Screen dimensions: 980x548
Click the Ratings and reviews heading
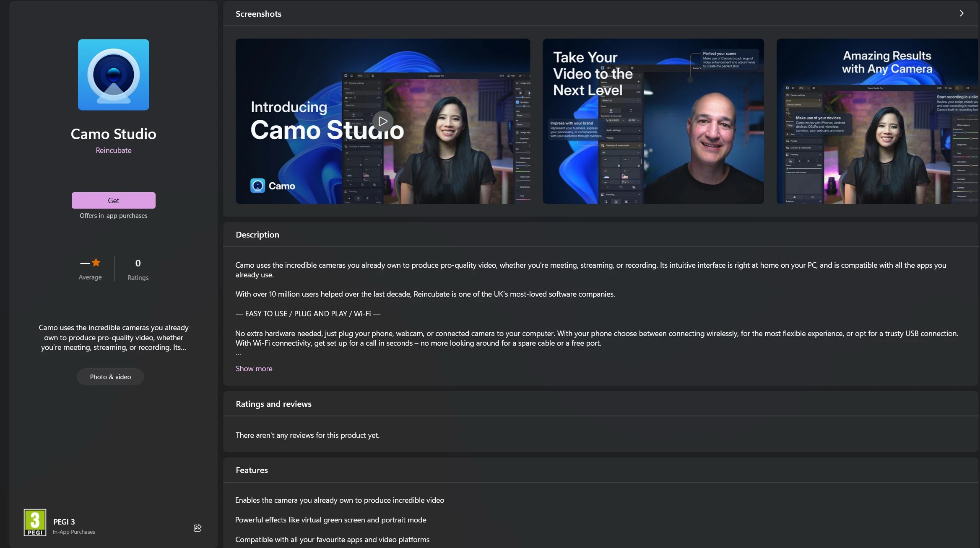click(273, 404)
